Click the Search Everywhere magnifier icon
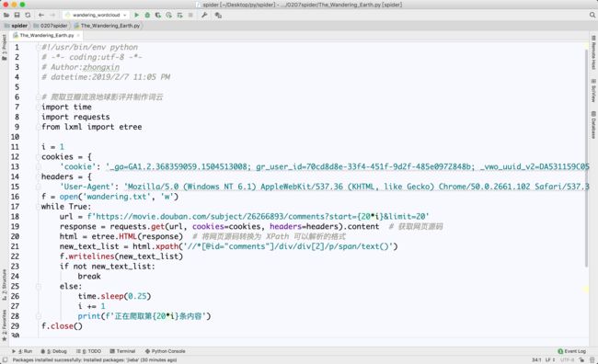Screen dimensions: 598x364 592,15
